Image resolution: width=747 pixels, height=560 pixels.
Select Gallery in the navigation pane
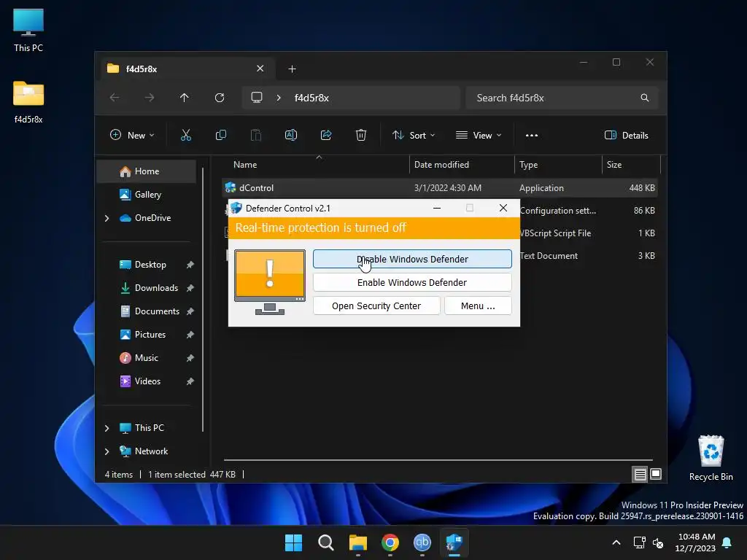click(147, 194)
